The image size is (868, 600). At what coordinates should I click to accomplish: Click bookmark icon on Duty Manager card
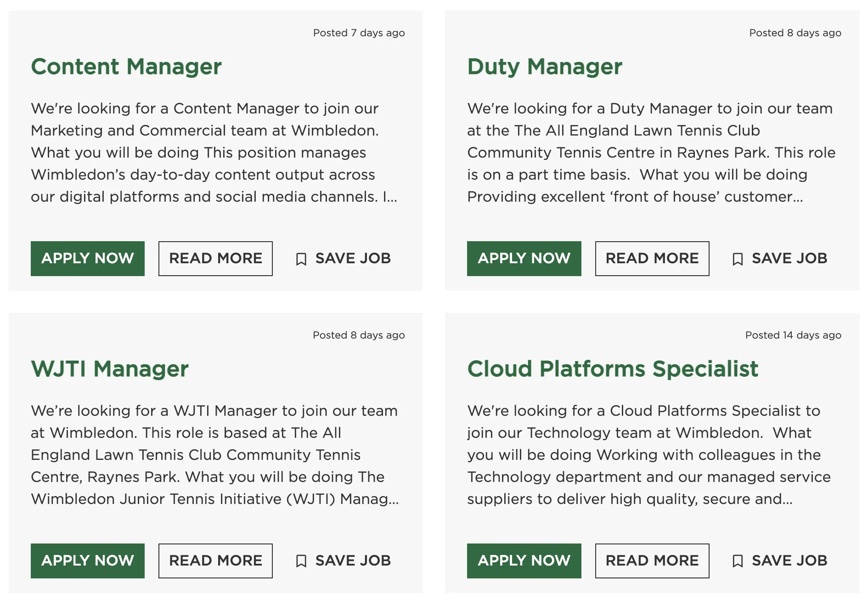tap(737, 259)
